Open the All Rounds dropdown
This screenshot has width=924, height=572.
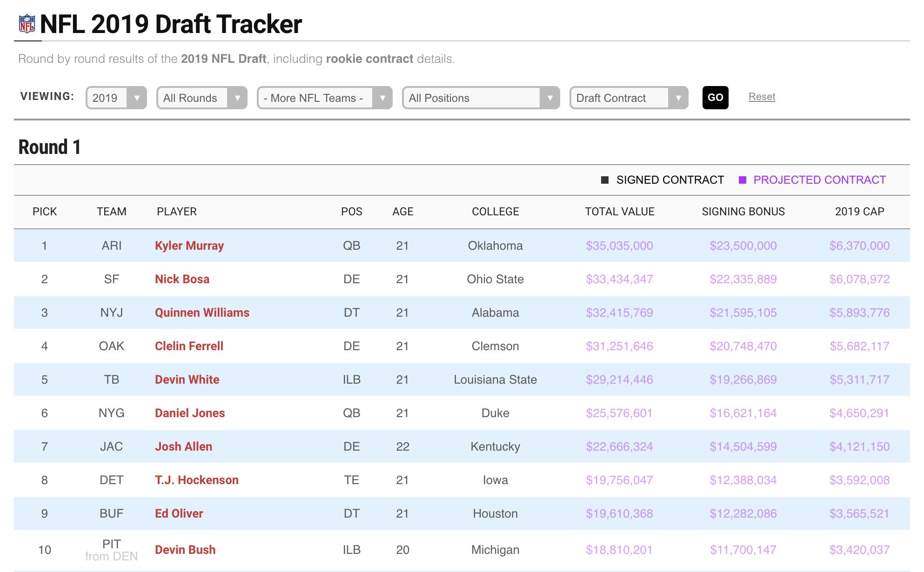coord(202,98)
